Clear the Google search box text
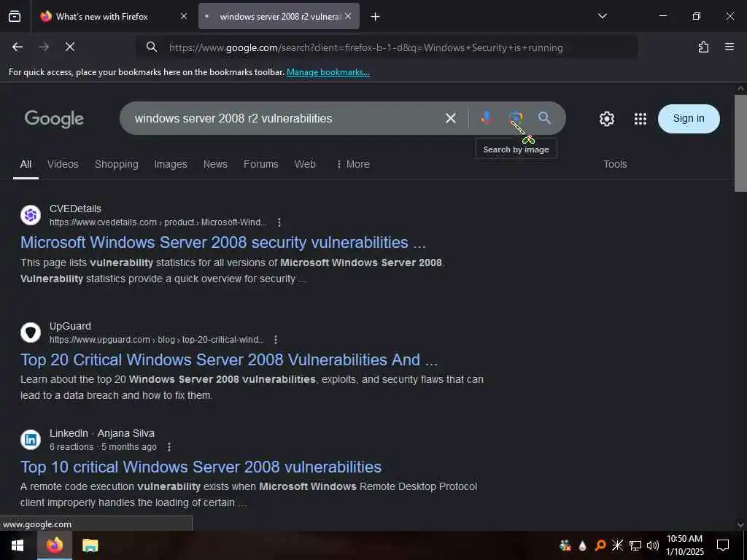The width and height of the screenshot is (747, 560). [x=451, y=118]
